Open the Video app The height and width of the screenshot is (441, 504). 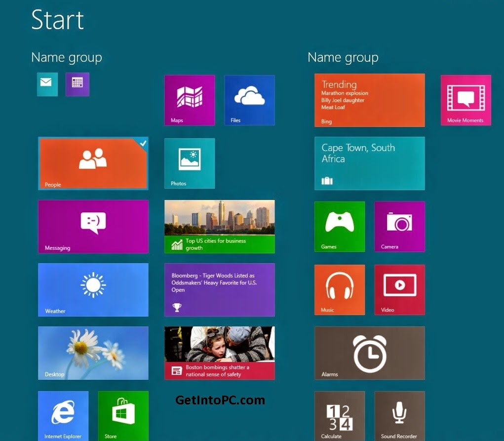400,289
